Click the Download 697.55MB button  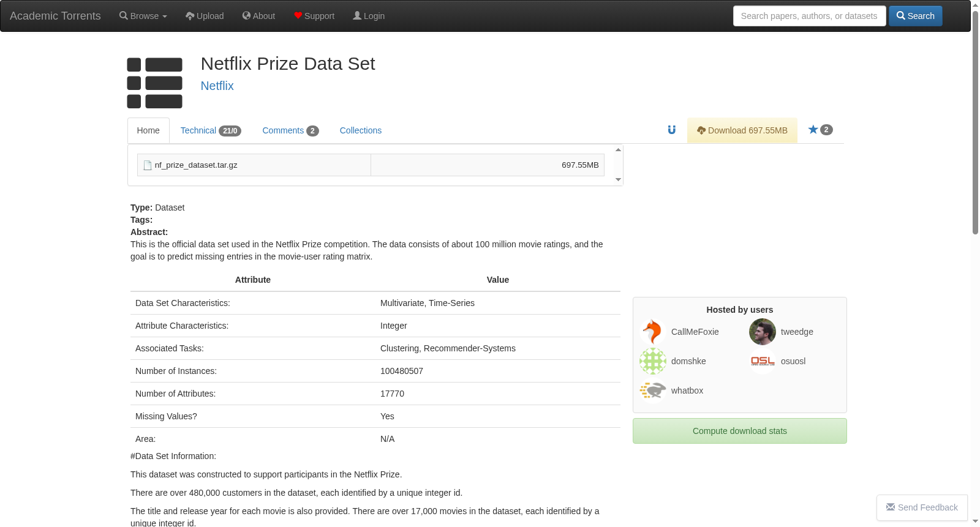pyautogui.click(x=742, y=130)
